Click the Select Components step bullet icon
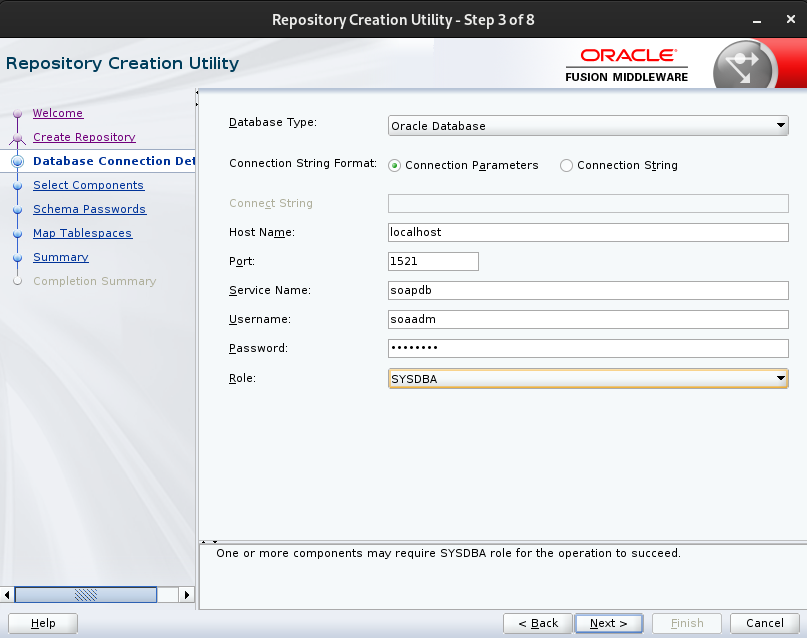The image size is (807, 638). [17, 186]
